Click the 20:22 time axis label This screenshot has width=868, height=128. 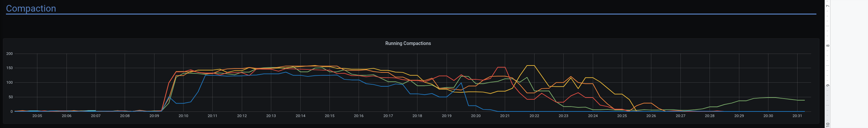[535, 116]
